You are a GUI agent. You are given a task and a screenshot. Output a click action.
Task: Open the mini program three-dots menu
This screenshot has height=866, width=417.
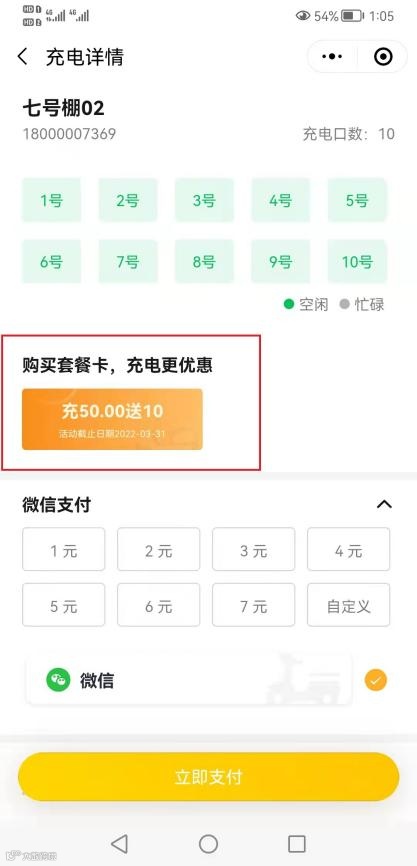coord(332,56)
